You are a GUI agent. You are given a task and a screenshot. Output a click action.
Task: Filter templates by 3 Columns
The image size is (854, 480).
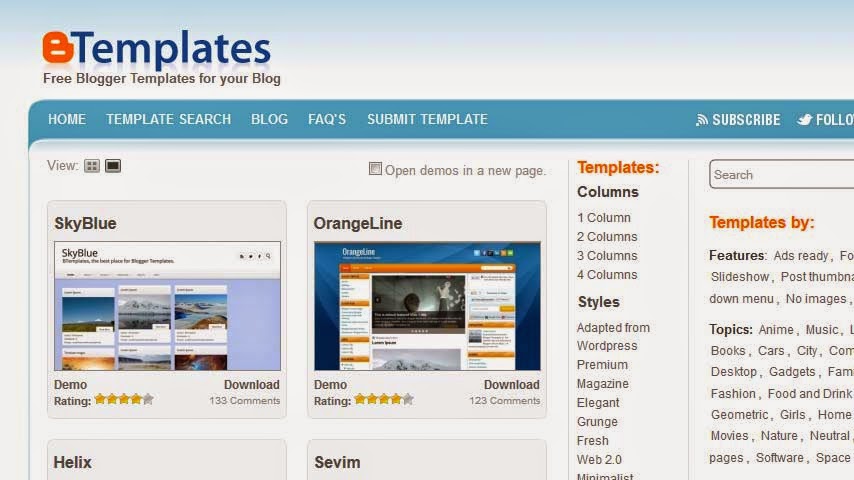click(x=607, y=256)
